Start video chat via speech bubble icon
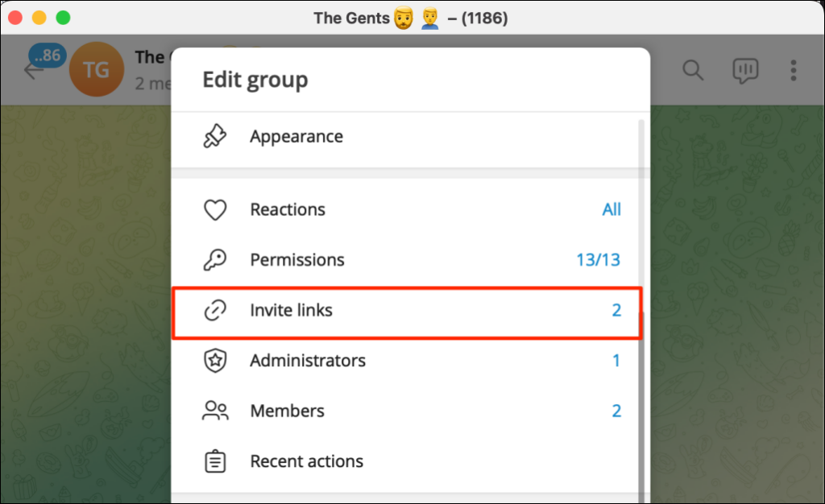This screenshot has height=504, width=825. (745, 70)
